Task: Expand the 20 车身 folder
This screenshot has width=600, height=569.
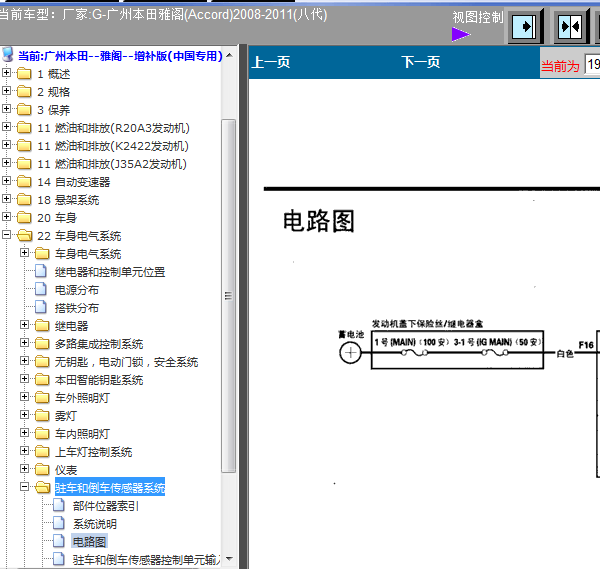Action: (x=6, y=216)
